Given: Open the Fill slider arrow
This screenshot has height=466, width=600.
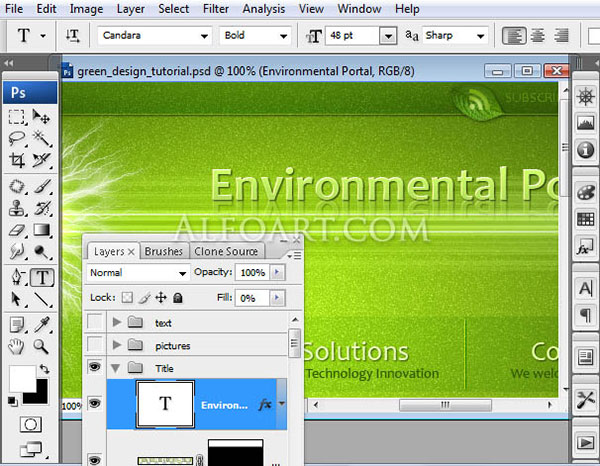Looking at the screenshot, I should 277,298.
